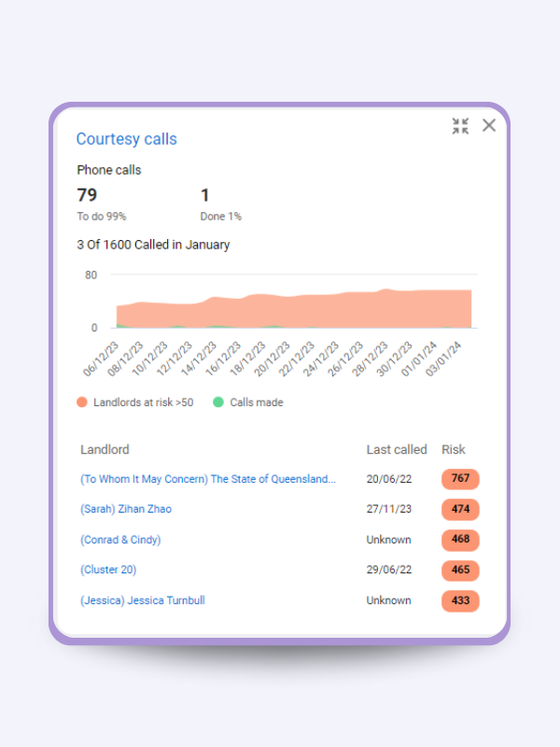Open (Sarah) Zihan Zhao landlord record
The image size is (560, 747).
[126, 509]
